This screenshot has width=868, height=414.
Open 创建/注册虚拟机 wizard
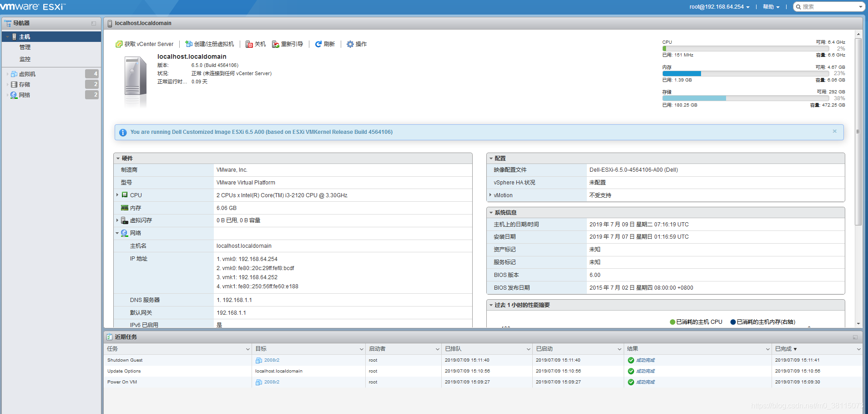coord(209,44)
